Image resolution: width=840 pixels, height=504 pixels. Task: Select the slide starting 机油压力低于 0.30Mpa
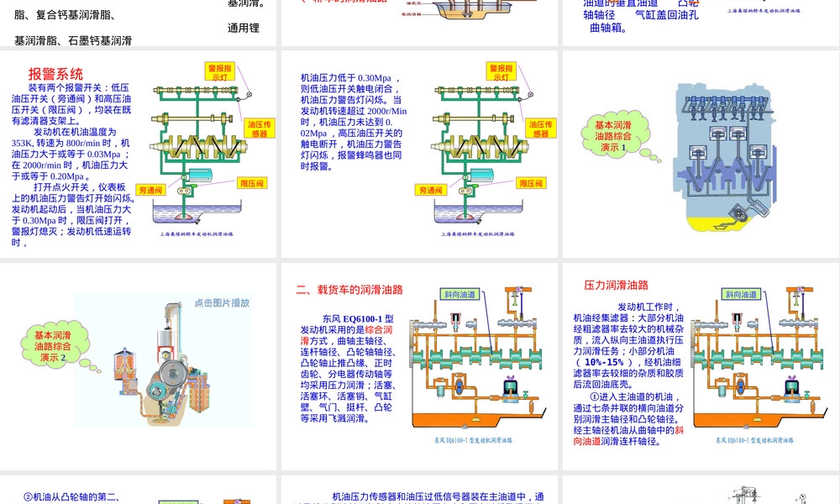pyautogui.click(x=419, y=155)
